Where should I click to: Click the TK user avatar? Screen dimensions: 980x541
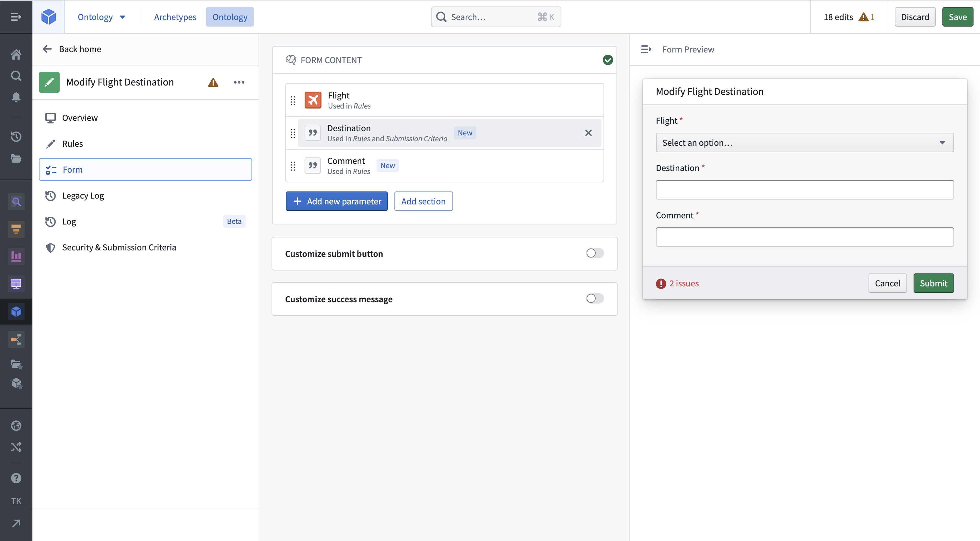(x=16, y=501)
